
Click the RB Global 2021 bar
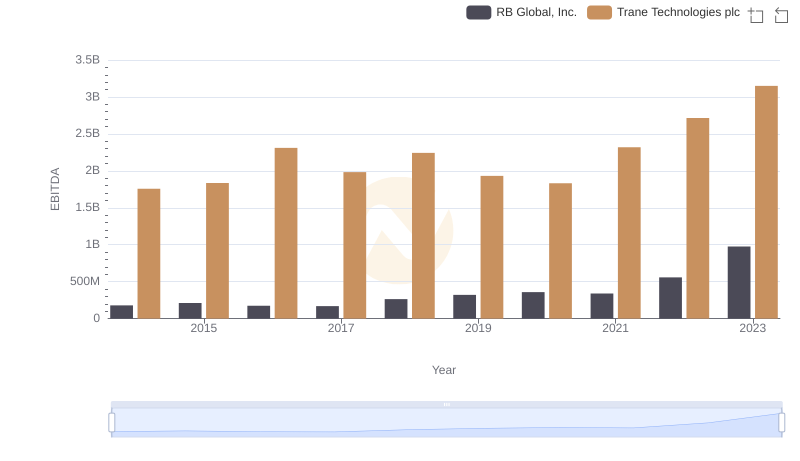602,306
